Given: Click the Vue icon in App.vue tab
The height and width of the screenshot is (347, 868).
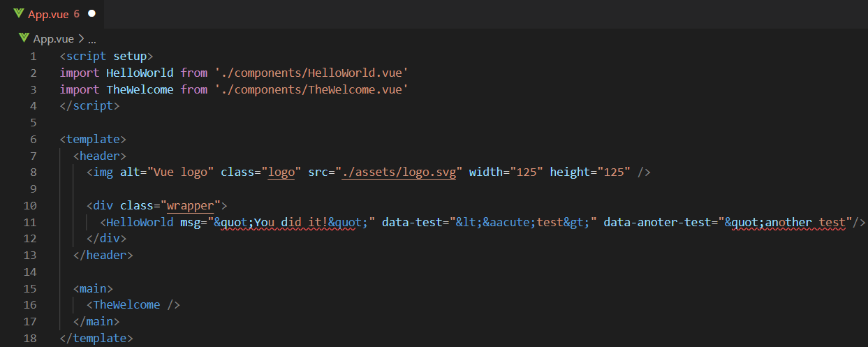Looking at the screenshot, I should (19, 13).
